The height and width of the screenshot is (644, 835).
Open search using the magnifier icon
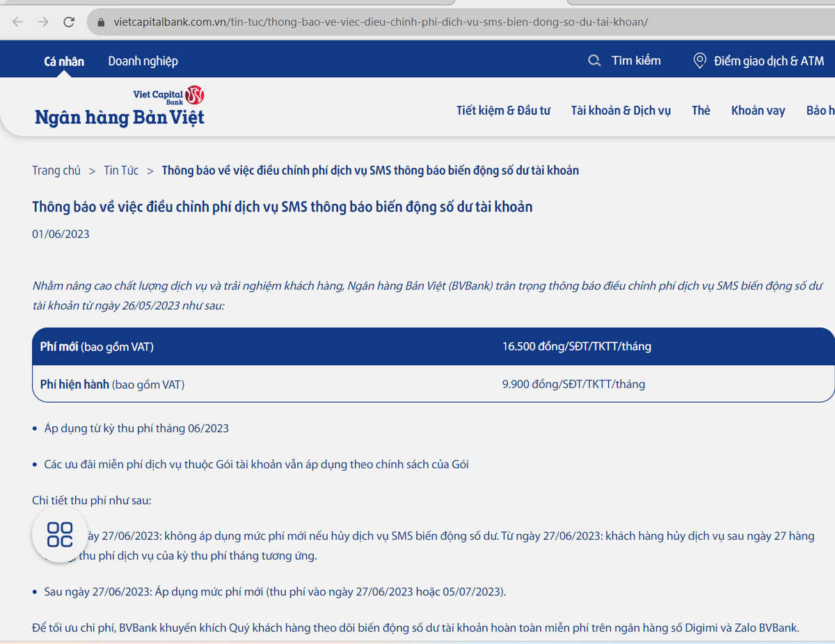tap(594, 61)
